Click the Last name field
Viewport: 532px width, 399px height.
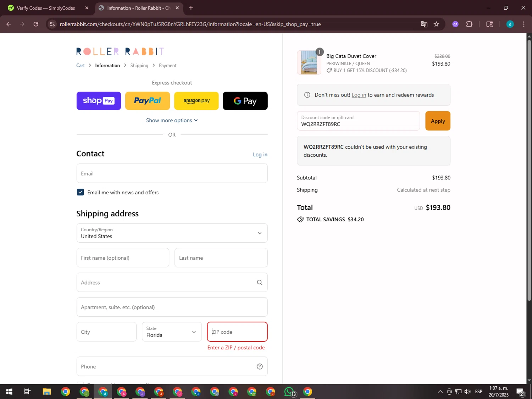pyautogui.click(x=221, y=258)
